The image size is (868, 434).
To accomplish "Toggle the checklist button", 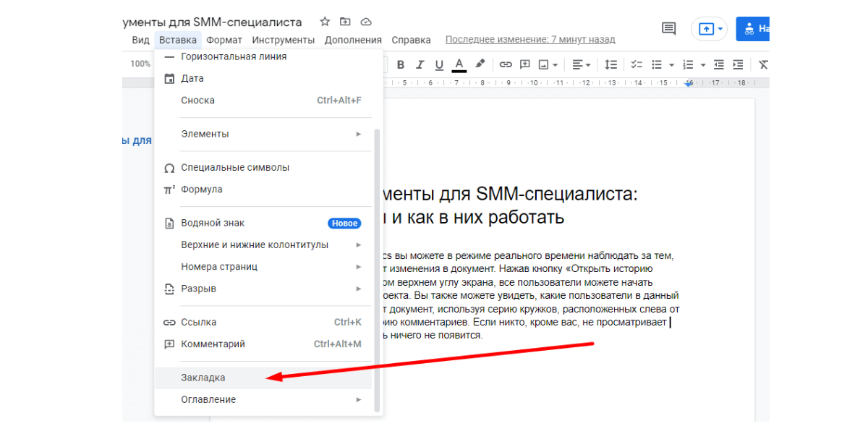I will pos(637,64).
